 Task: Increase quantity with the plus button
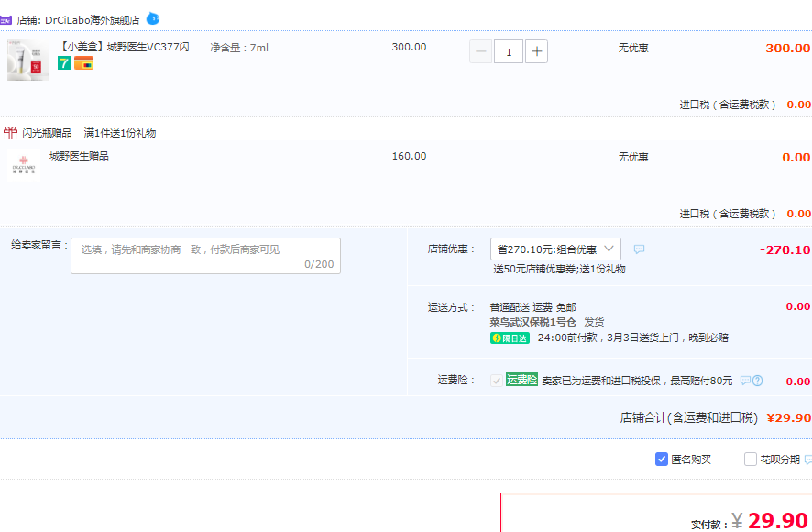(x=536, y=51)
